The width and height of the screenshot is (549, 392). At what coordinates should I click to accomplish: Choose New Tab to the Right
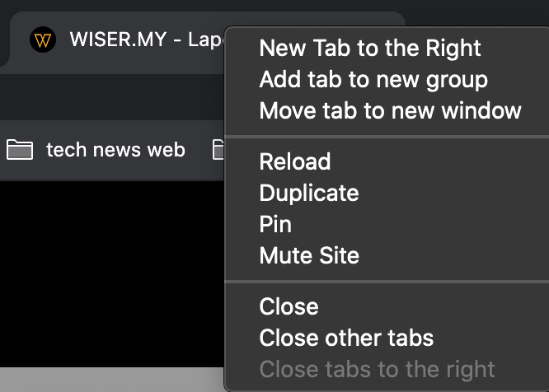point(370,48)
